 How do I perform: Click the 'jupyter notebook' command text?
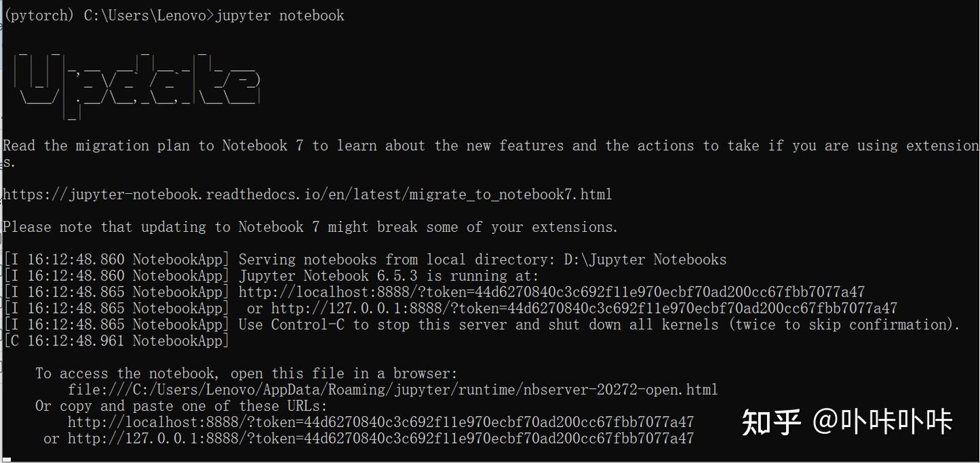[280, 16]
